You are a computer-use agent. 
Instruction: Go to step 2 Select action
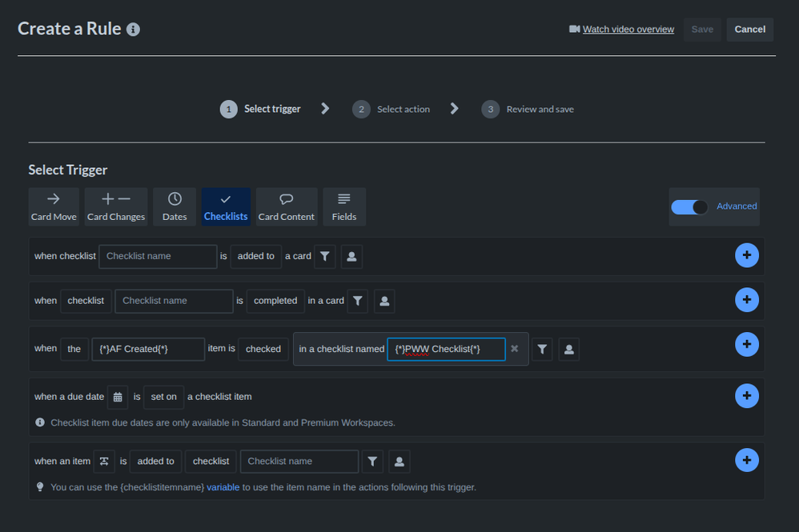(391, 109)
